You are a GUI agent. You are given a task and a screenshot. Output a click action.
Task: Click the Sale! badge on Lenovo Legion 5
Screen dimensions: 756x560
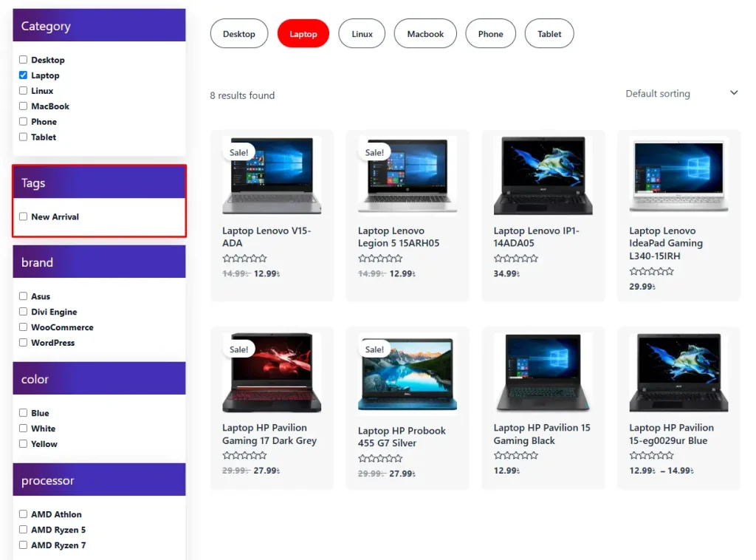[x=374, y=152]
